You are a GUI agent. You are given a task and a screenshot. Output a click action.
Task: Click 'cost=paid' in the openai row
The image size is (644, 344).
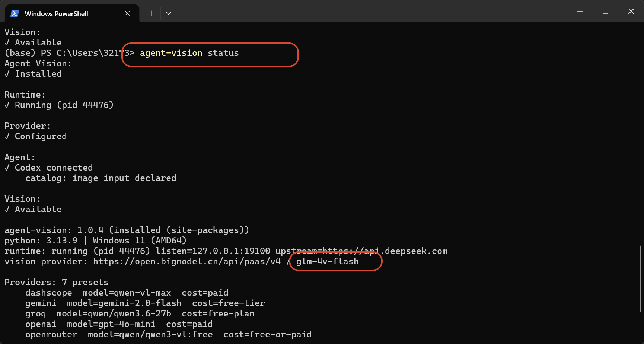click(x=189, y=324)
